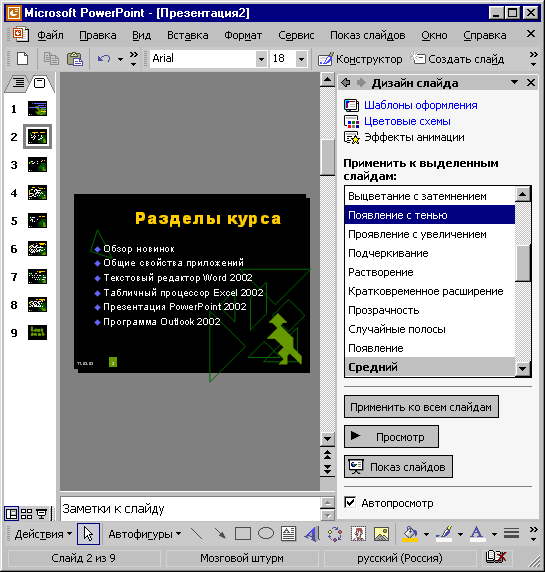Select slide 9 thumbnail

click(x=37, y=332)
